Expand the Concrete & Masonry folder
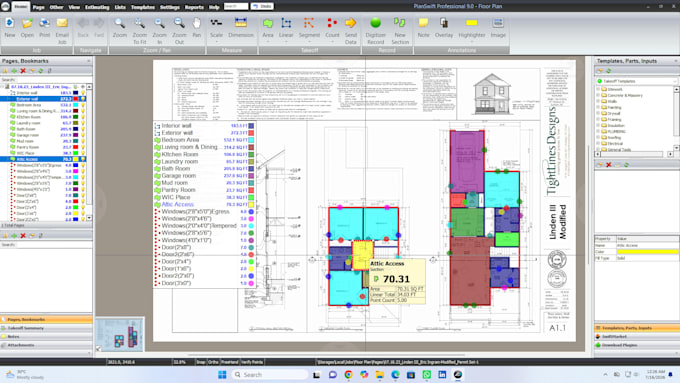Viewport: 680px width, 383px height. 598,95
